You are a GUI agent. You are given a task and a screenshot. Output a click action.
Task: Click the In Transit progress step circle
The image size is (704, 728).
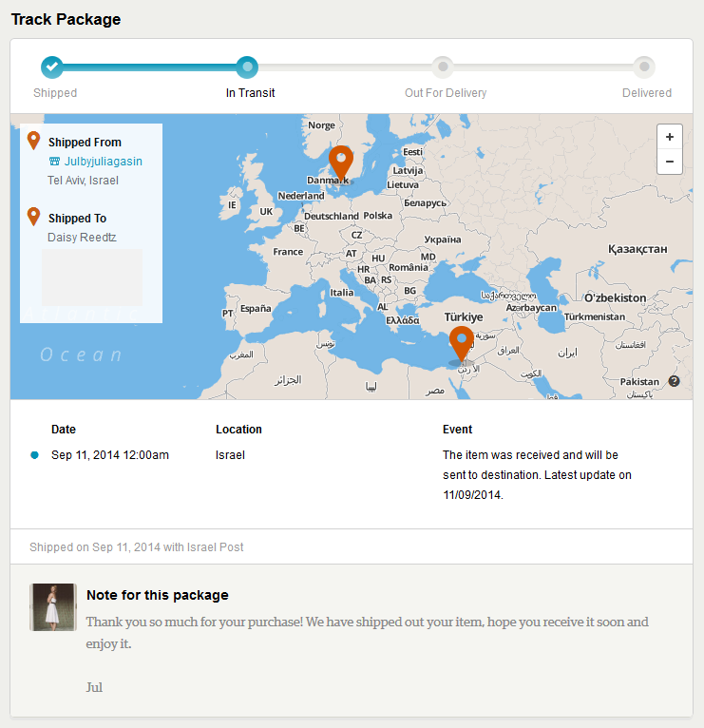point(247,67)
